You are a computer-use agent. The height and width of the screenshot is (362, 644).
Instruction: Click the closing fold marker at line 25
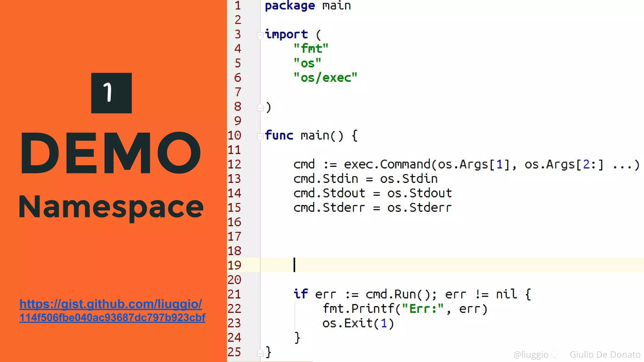[260, 353]
